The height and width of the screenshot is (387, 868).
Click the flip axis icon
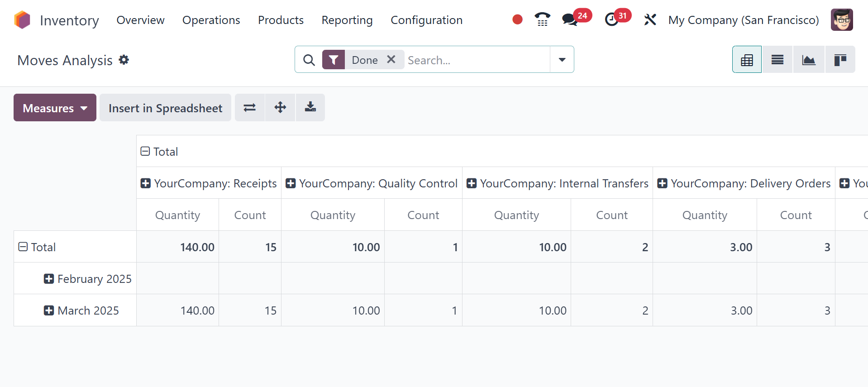[x=249, y=108]
